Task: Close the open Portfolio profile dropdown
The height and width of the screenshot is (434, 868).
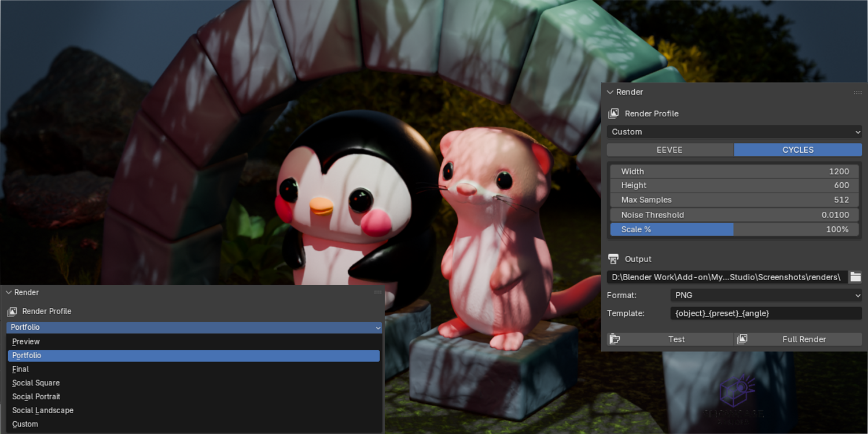Action: tap(194, 328)
